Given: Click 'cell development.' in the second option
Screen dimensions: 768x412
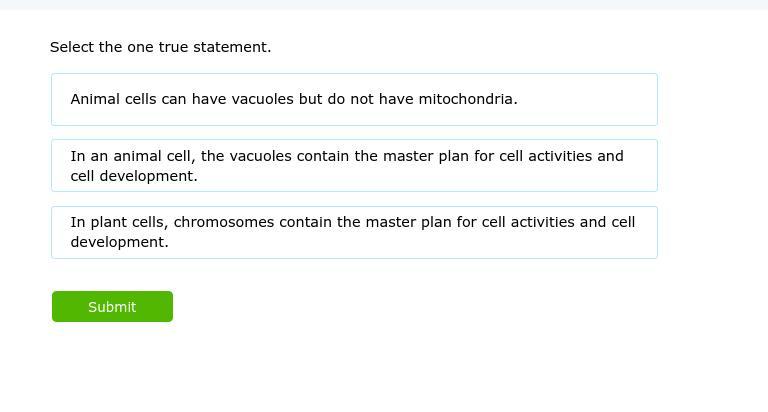Looking at the screenshot, I should pos(134,176).
